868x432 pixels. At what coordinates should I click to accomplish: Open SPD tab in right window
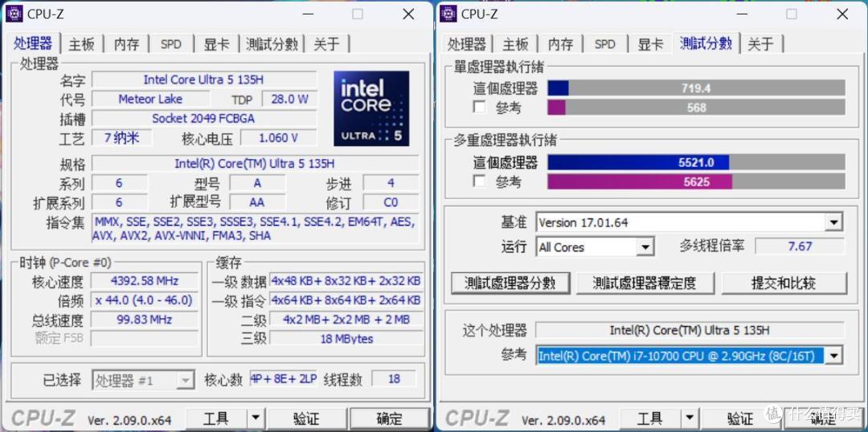pyautogui.click(x=605, y=44)
